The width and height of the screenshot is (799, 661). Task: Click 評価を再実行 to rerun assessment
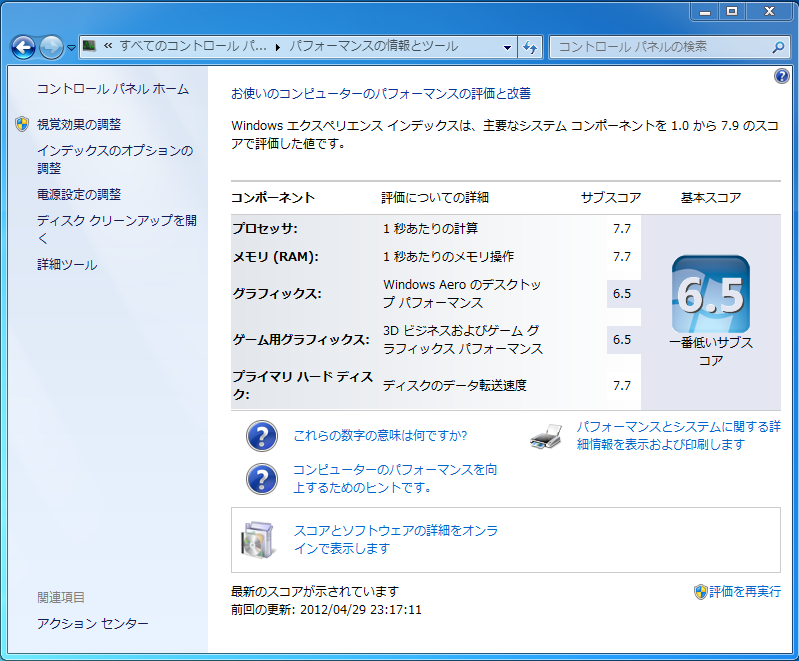pyautogui.click(x=744, y=591)
